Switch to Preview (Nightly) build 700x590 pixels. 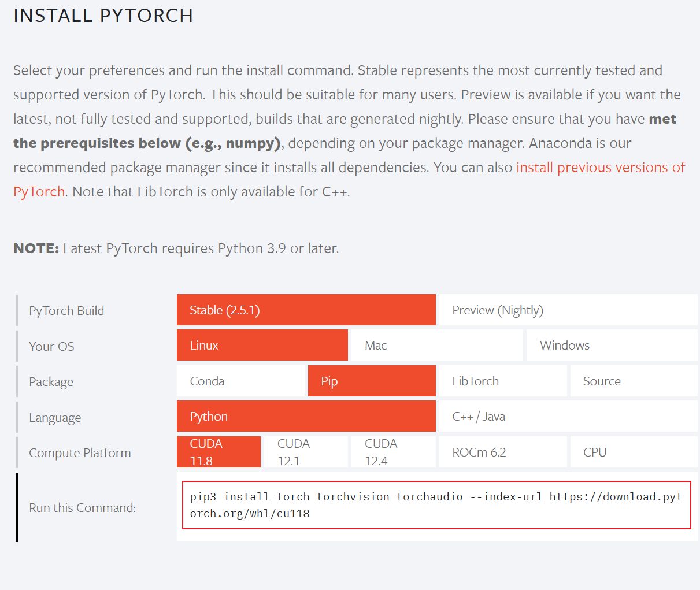click(568, 310)
